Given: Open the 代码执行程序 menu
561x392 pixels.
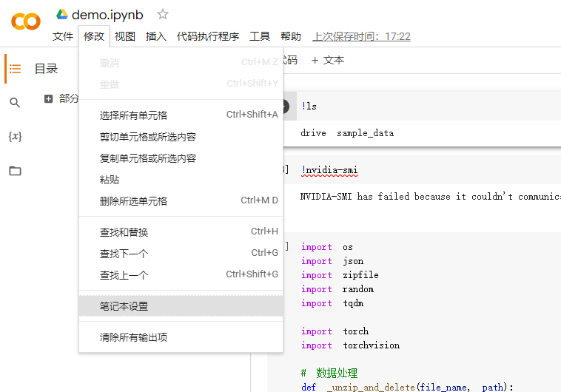Looking at the screenshot, I should pyautogui.click(x=208, y=36).
